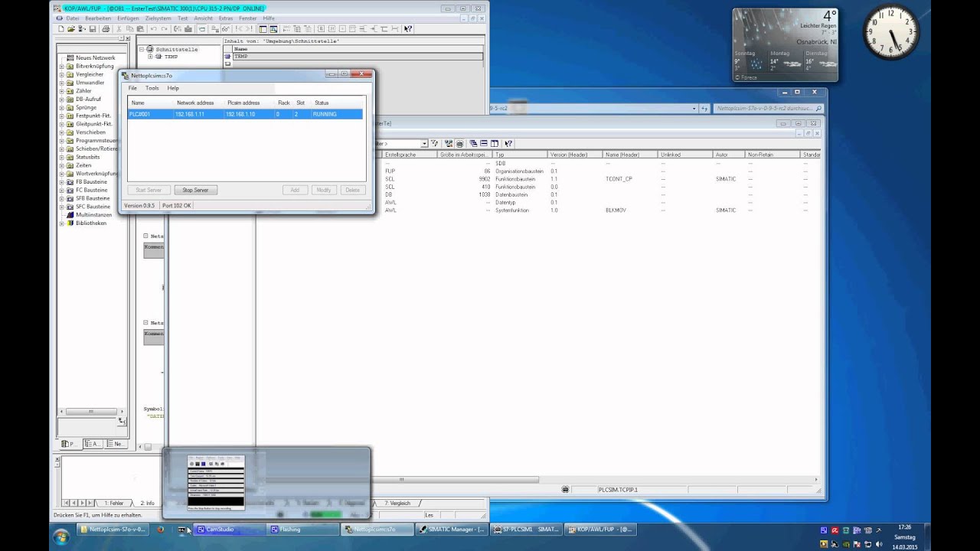980x551 pixels.
Task: Expand the Bitverknüpfung folder in the catalog
Action: (62, 66)
